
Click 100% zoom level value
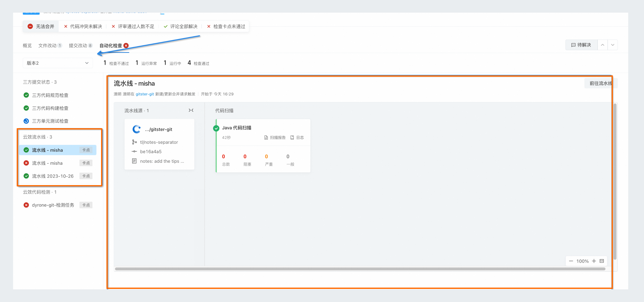click(582, 261)
